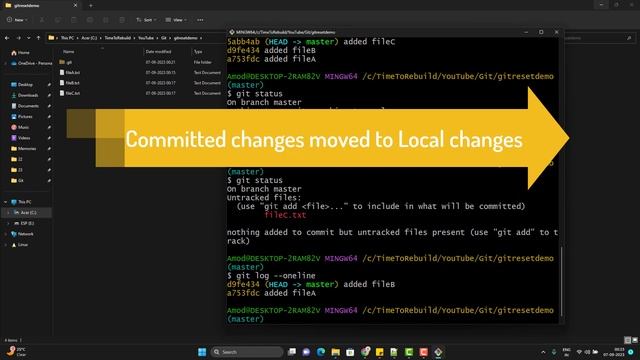
Task: Open Task View from the taskbar
Action: 292,352
